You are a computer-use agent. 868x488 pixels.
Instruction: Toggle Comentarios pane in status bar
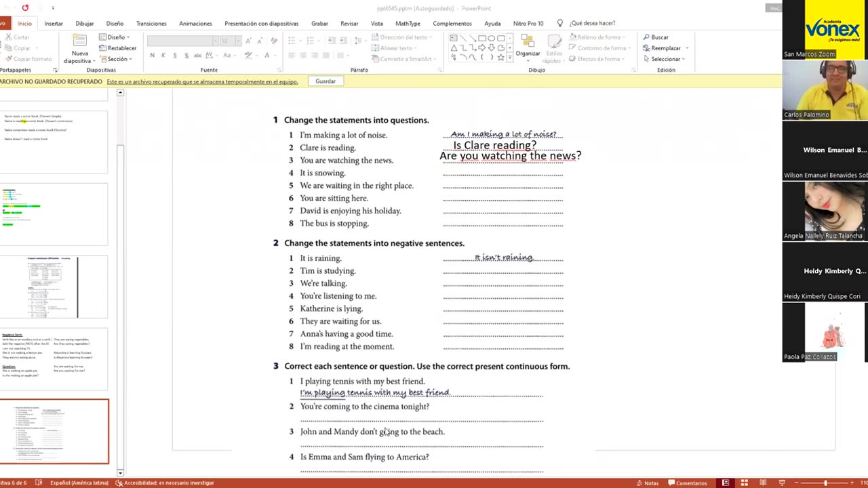tap(688, 483)
